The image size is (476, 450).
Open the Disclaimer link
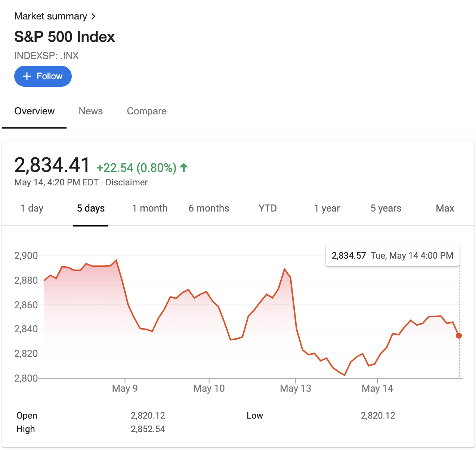[x=127, y=182]
